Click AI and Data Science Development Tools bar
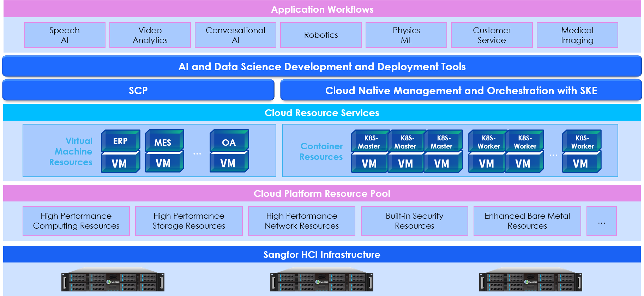Viewport: 644px width, 296px height. click(x=322, y=66)
